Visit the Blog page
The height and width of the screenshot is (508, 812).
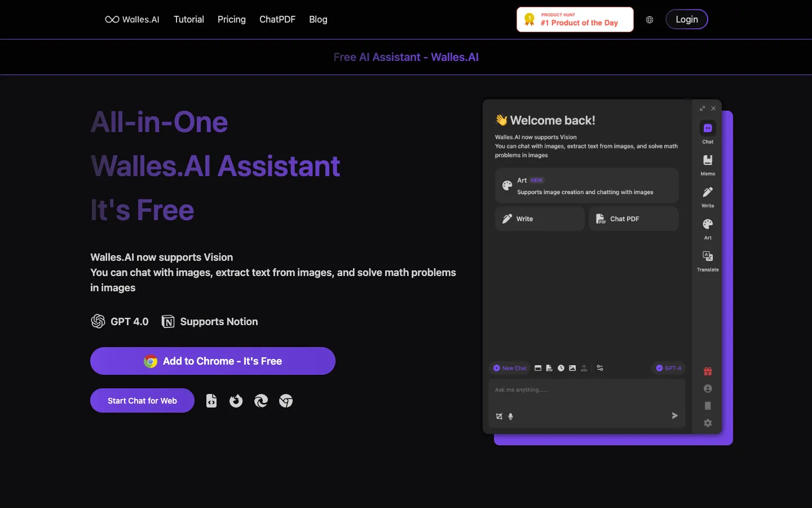318,19
